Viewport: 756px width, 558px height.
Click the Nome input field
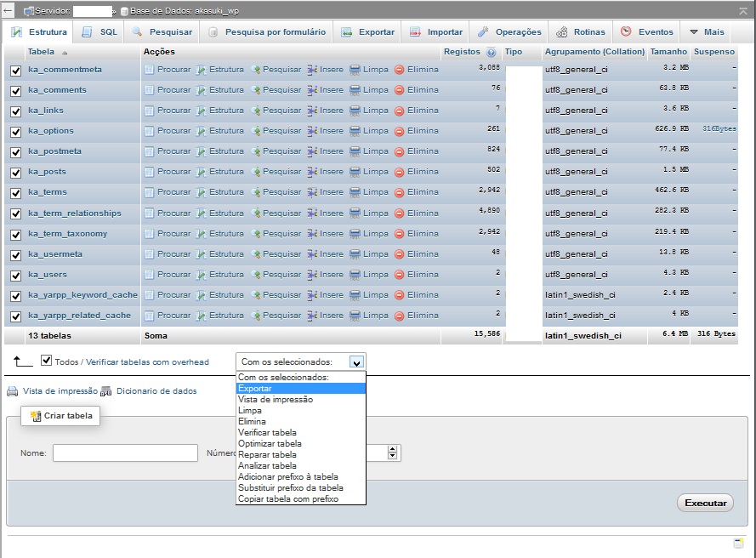pos(125,453)
